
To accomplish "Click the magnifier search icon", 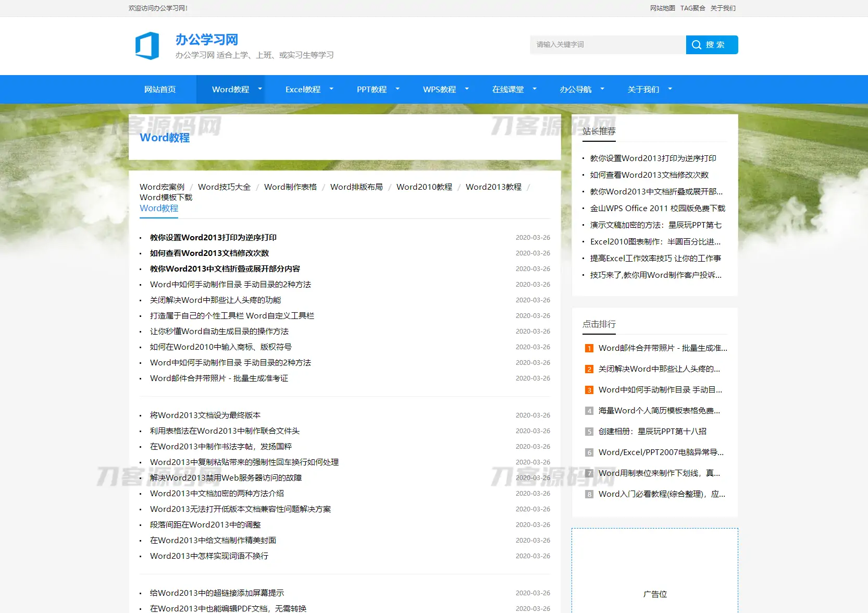I will (697, 44).
